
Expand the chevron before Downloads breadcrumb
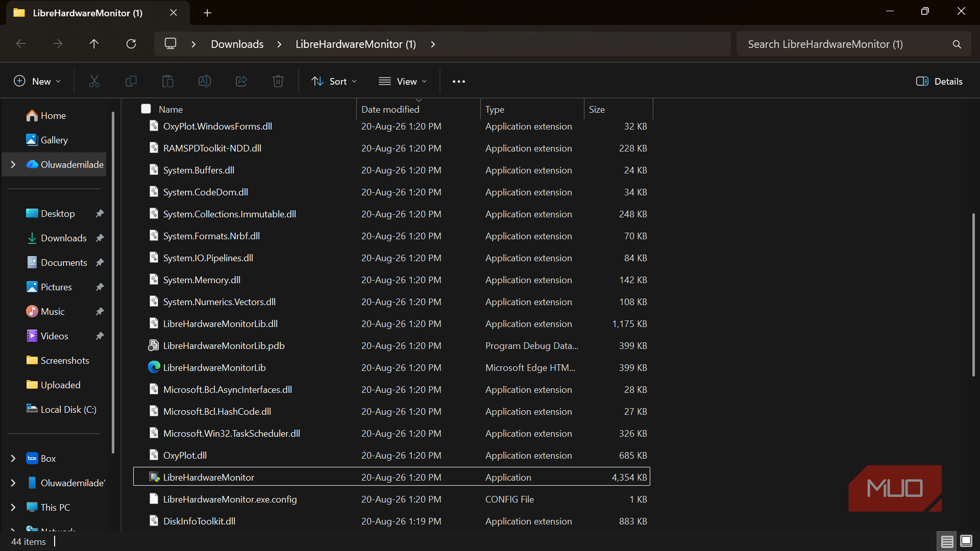click(194, 45)
